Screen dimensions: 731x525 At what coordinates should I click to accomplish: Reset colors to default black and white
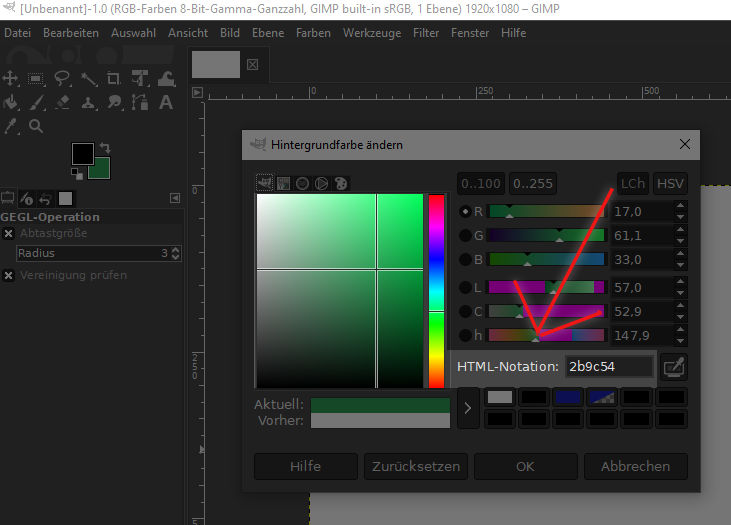tap(77, 174)
